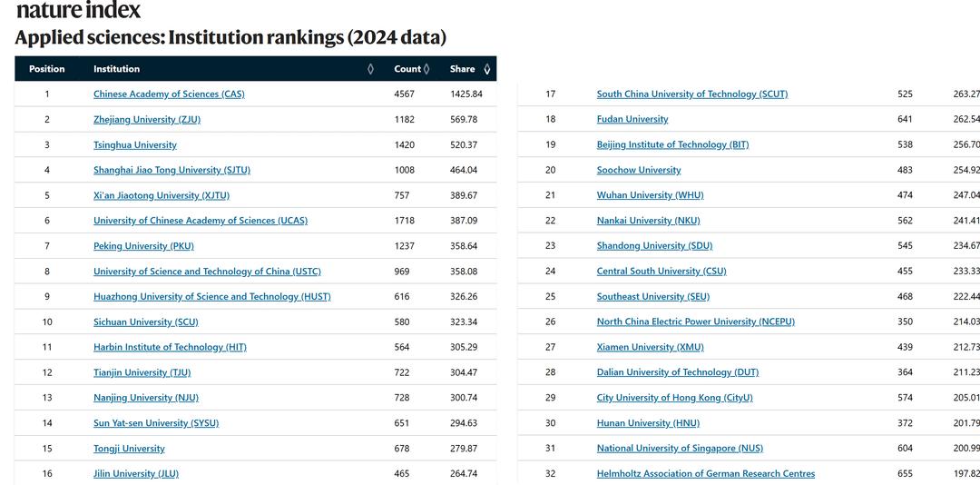Image resolution: width=980 pixels, height=485 pixels.
Task: Click the nature index logo
Action: (x=78, y=10)
